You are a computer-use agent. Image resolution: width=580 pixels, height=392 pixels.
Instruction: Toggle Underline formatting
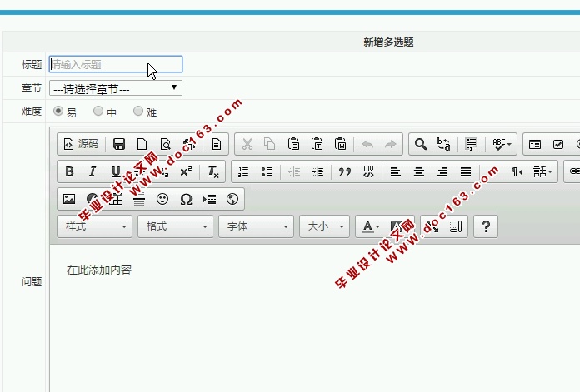pos(116,171)
